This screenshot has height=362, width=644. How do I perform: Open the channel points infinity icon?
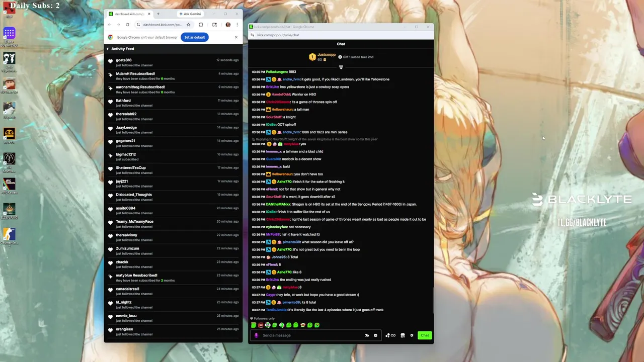click(390, 335)
